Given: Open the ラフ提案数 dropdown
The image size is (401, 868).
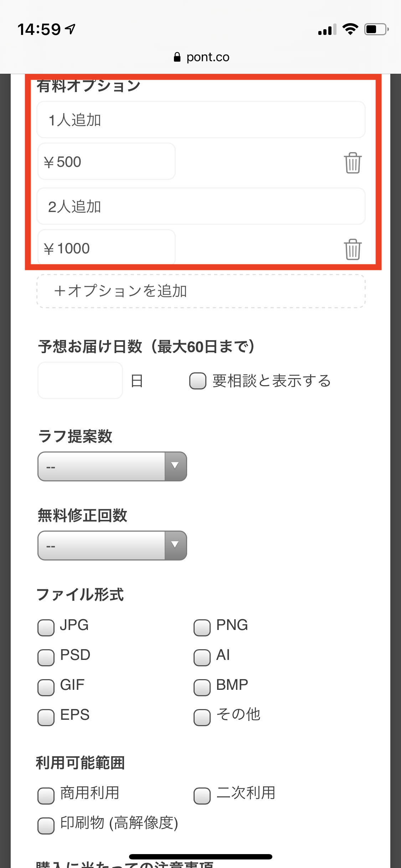Looking at the screenshot, I should tap(112, 466).
